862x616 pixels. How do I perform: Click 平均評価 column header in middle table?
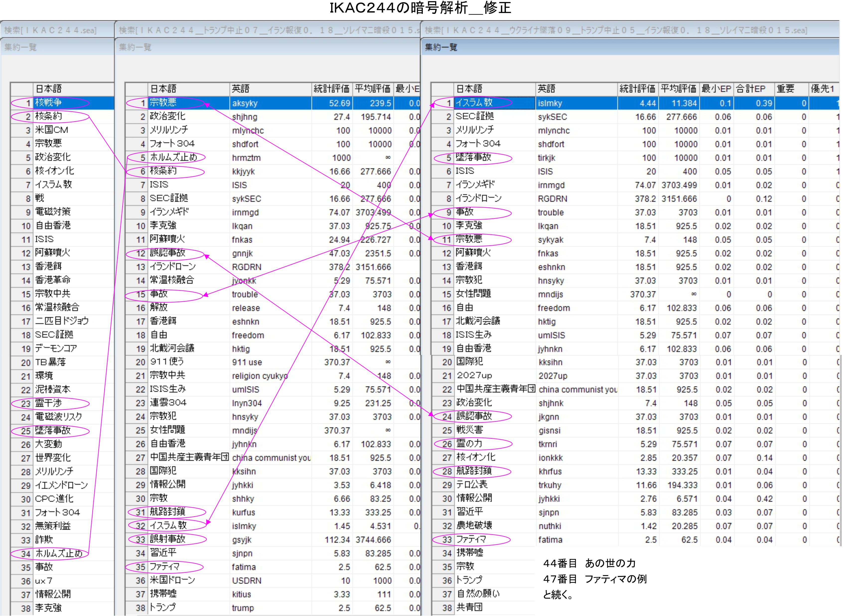click(372, 89)
